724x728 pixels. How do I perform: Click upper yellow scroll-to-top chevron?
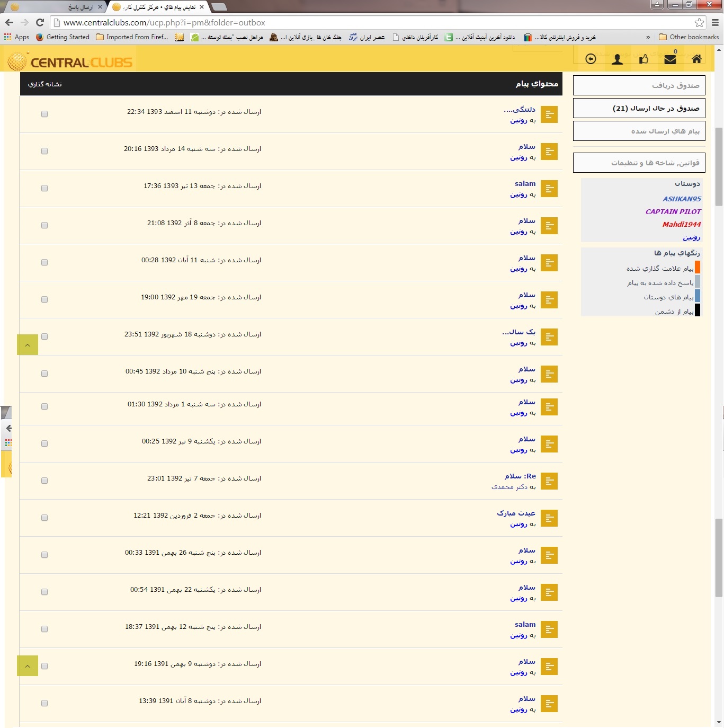pos(28,345)
